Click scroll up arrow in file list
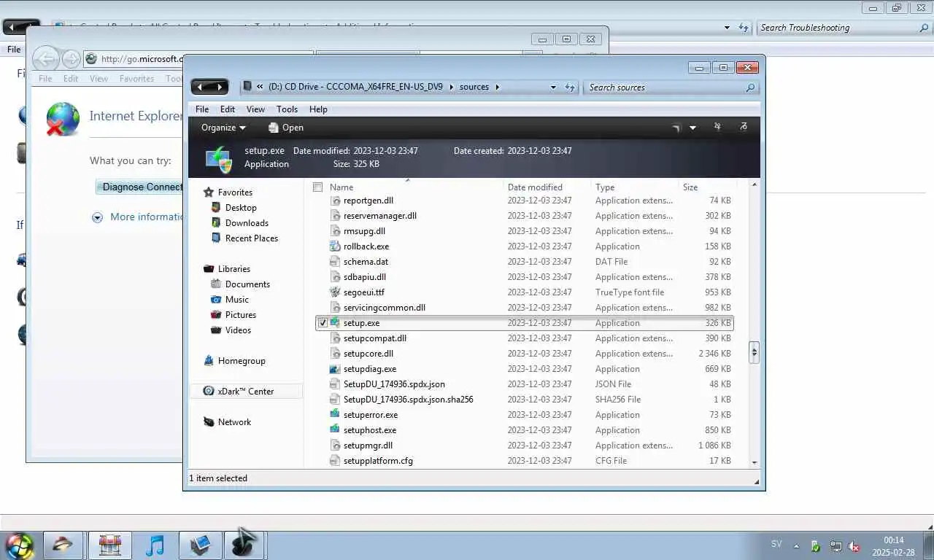This screenshot has width=934, height=560. coord(754,185)
